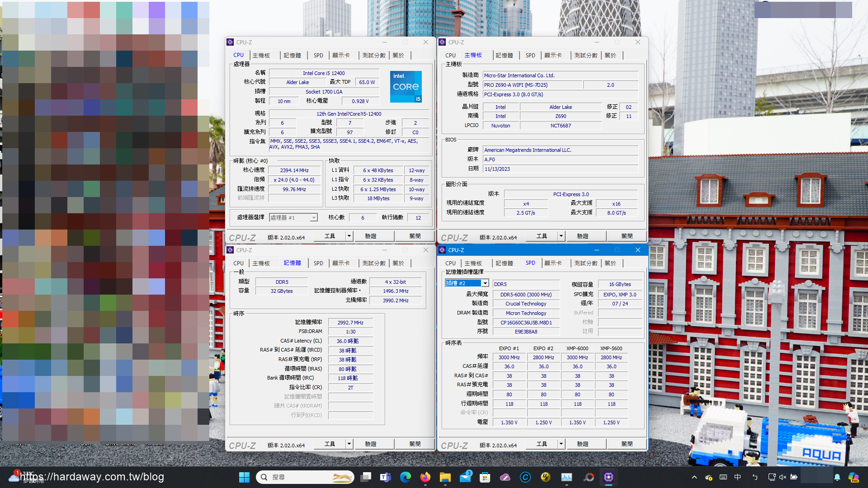The height and width of the screenshot is (488, 868).
Task: Click the CPU-Z taskbar icon
Action: click(x=609, y=477)
